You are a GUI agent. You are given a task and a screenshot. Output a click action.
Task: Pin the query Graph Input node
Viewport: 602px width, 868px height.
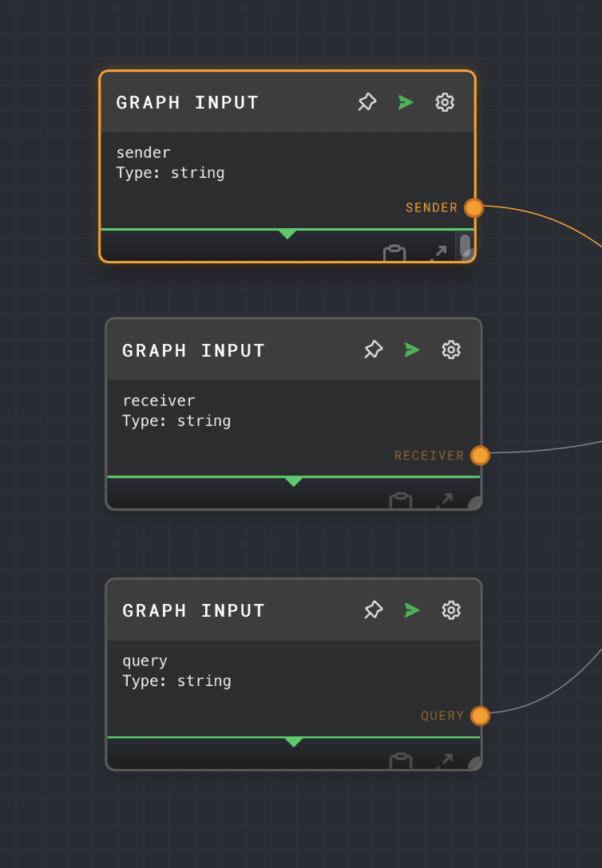pos(374,610)
